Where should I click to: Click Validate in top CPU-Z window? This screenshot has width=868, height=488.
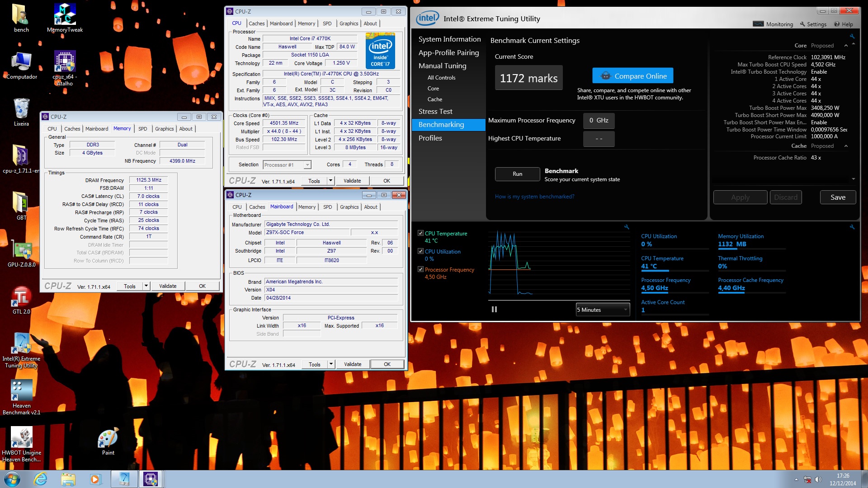(352, 181)
